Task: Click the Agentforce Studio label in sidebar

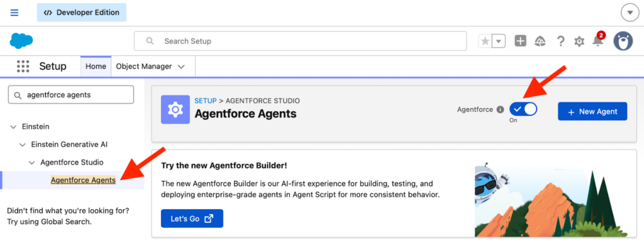Action: [72, 163]
